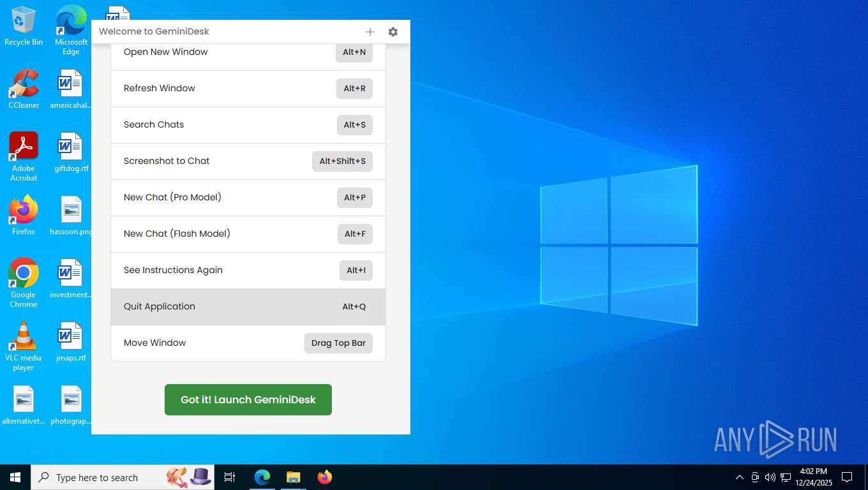Select the Refresh Window row
The image size is (868, 490).
[x=248, y=89]
